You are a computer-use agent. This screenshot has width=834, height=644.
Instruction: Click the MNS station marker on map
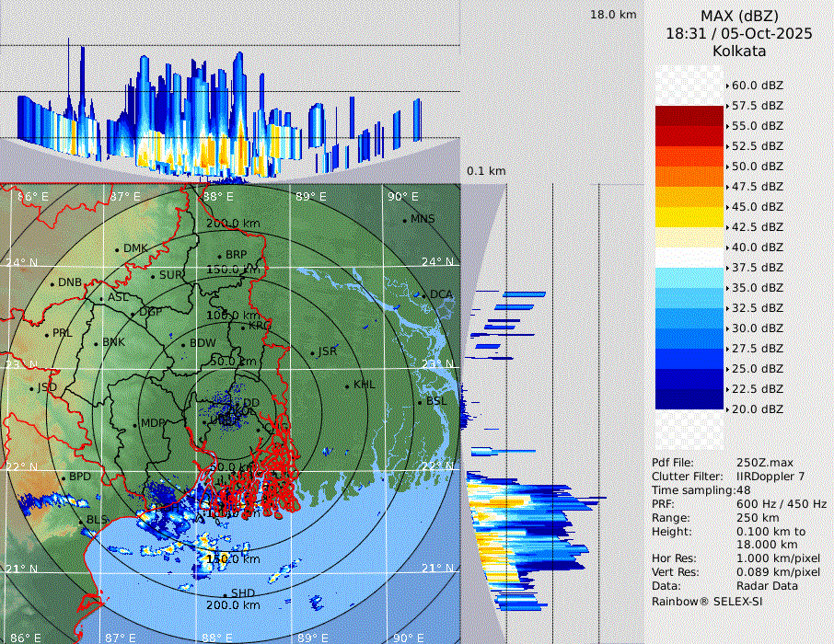[x=404, y=220]
